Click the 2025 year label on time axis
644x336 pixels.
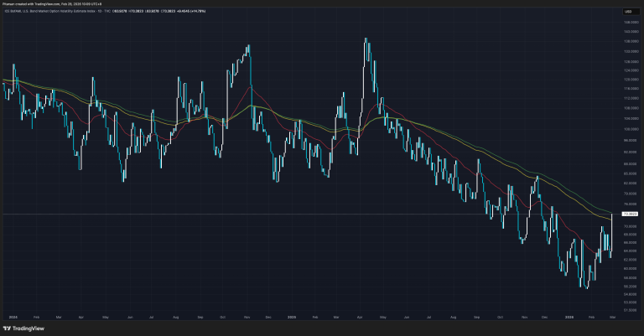(292, 317)
